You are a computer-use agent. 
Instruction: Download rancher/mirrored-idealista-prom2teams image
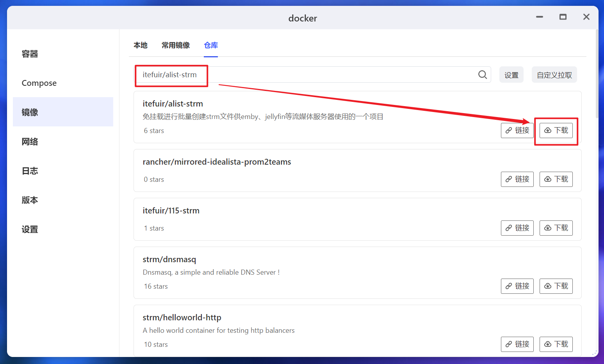[556, 179]
